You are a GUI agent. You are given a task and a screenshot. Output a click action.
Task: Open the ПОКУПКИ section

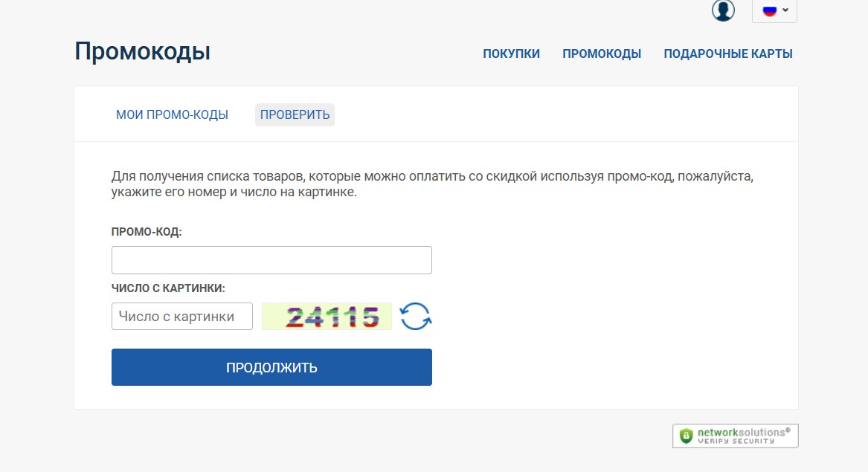click(x=511, y=54)
